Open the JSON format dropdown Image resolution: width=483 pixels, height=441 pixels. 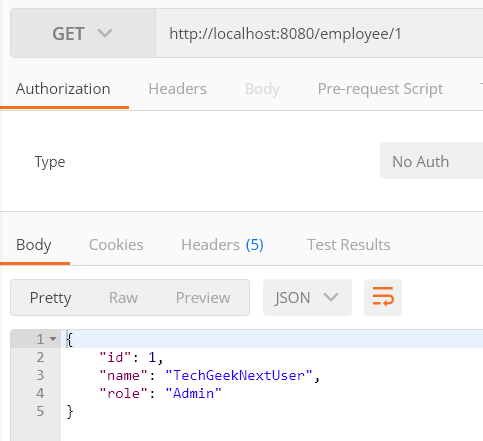[x=307, y=297]
